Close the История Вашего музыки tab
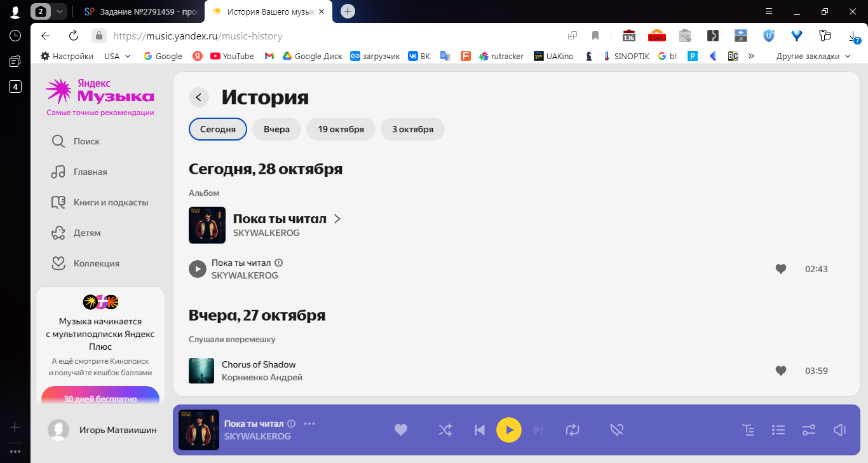868x463 pixels. coord(321,11)
